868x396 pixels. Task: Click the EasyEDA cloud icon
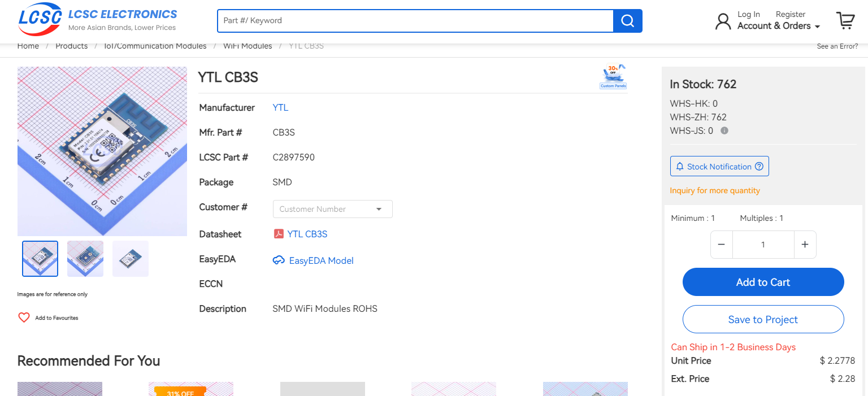279,260
